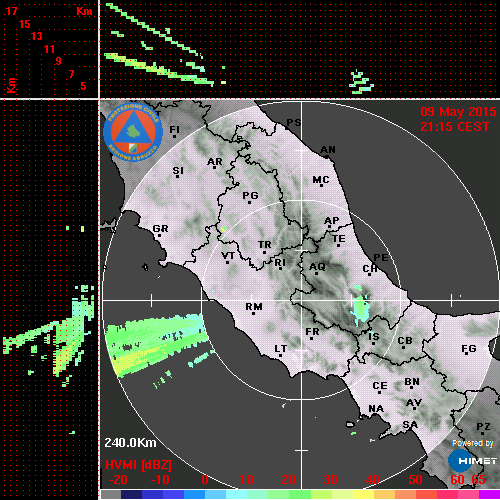Click the '-10' dBZ scale value

point(160,480)
